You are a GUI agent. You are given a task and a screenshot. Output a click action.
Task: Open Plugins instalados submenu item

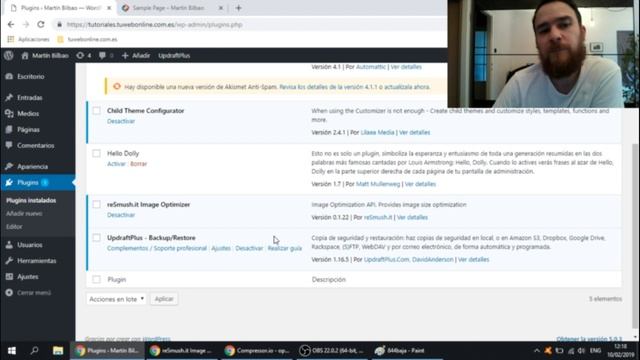pos(31,200)
